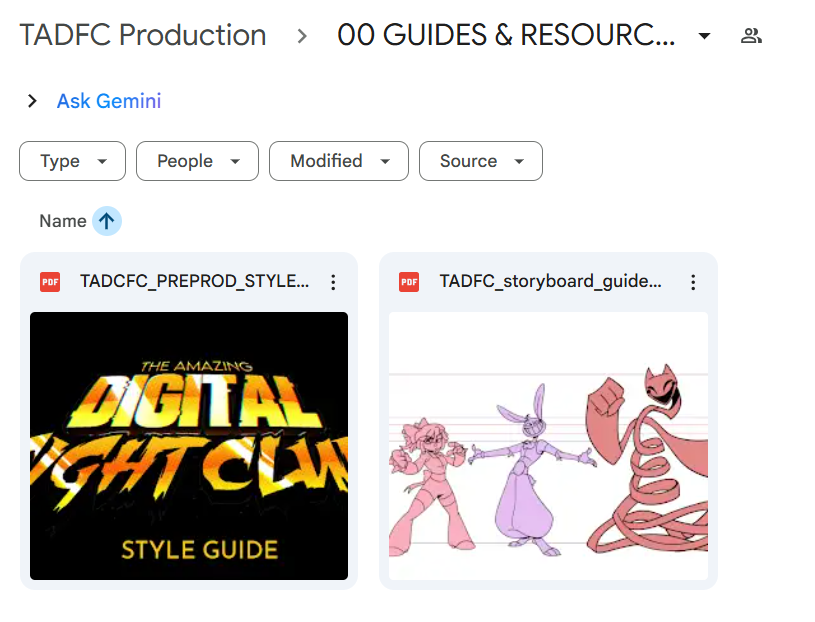This screenshot has width=815, height=622.
Task: Open the Digital Night Club style guide thumbnail
Action: [x=188, y=446]
